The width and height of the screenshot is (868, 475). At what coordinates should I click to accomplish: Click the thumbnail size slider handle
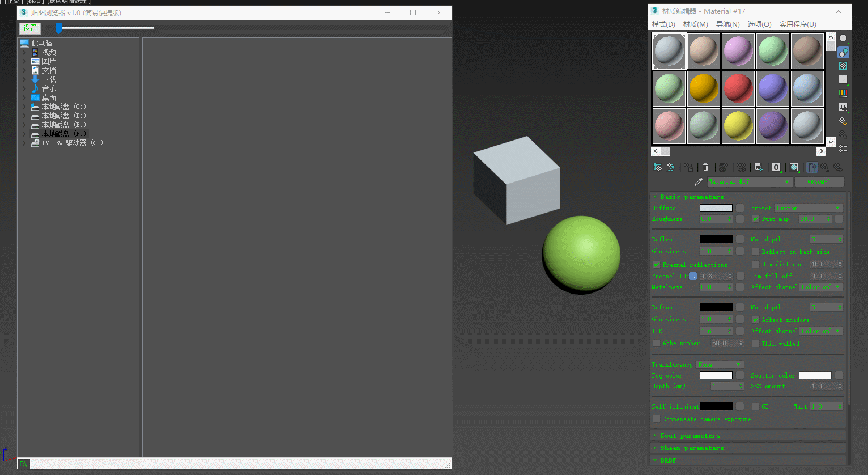[x=58, y=28]
